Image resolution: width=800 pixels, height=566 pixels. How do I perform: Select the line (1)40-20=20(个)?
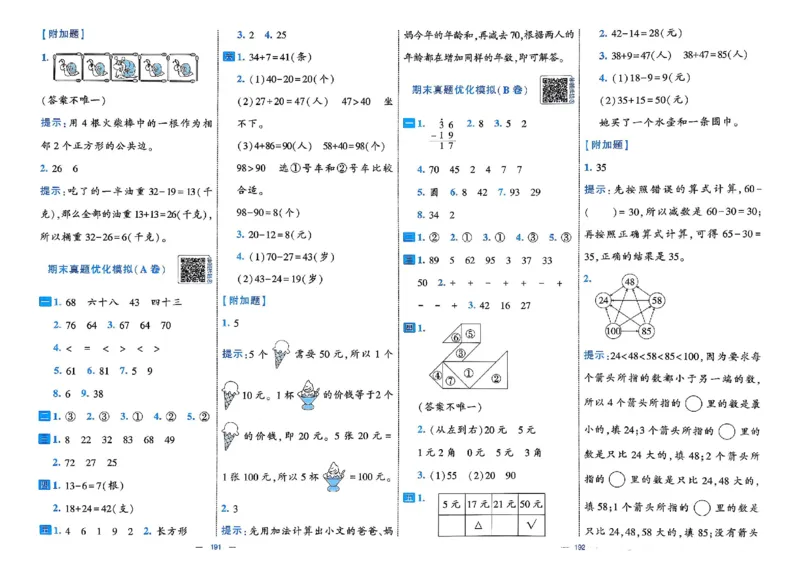(292, 79)
